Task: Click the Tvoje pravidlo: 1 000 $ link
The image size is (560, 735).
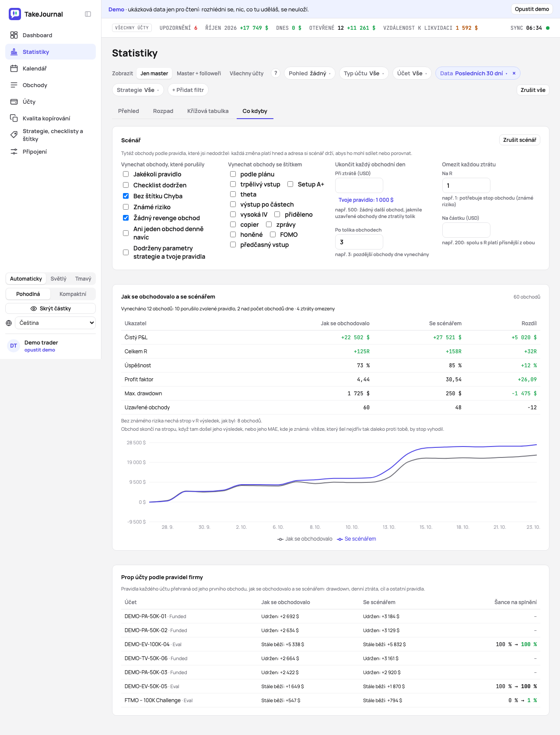Action: tap(366, 200)
